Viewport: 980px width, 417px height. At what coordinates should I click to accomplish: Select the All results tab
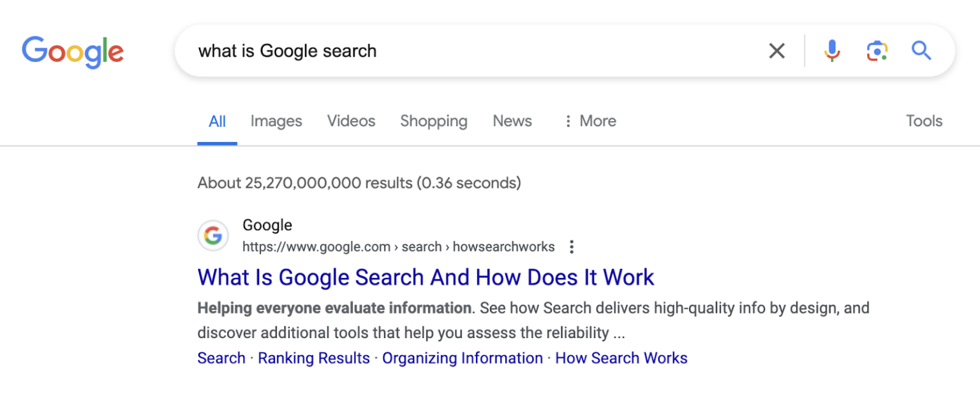[x=217, y=121]
